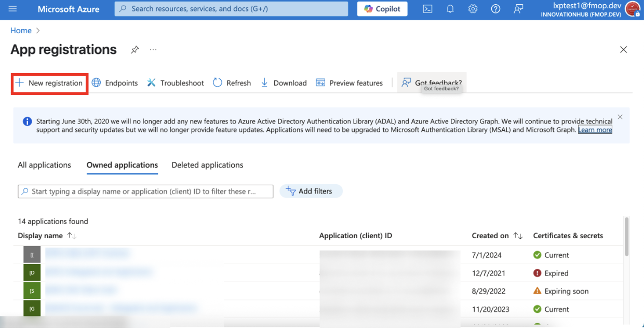644x330 pixels.
Task: Open Preview features
Action: click(350, 83)
